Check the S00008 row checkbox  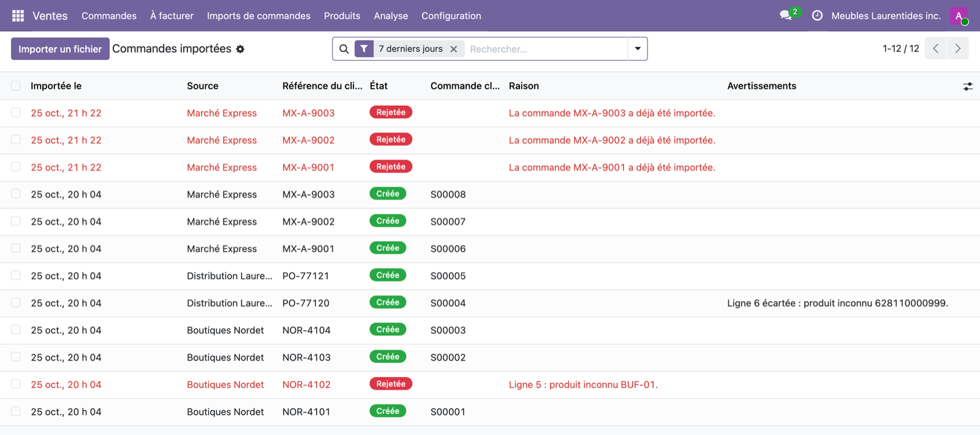tap(16, 194)
